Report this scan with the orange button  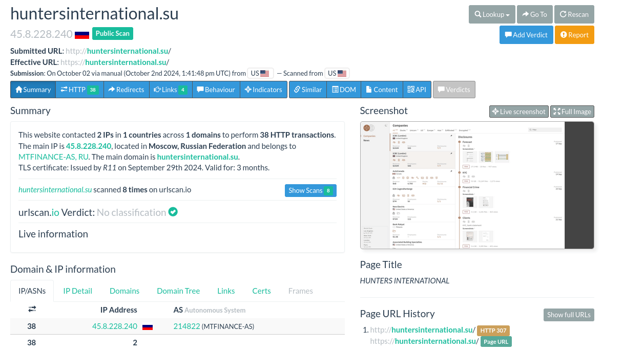pyautogui.click(x=574, y=35)
